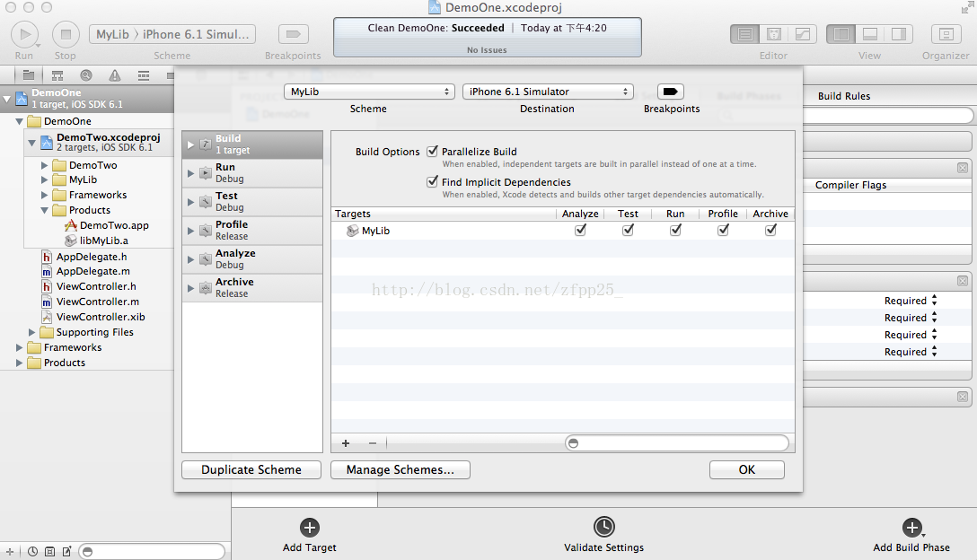This screenshot has height=560, width=977.
Task: Select the Assistant editor icon
Action: pyautogui.click(x=773, y=34)
